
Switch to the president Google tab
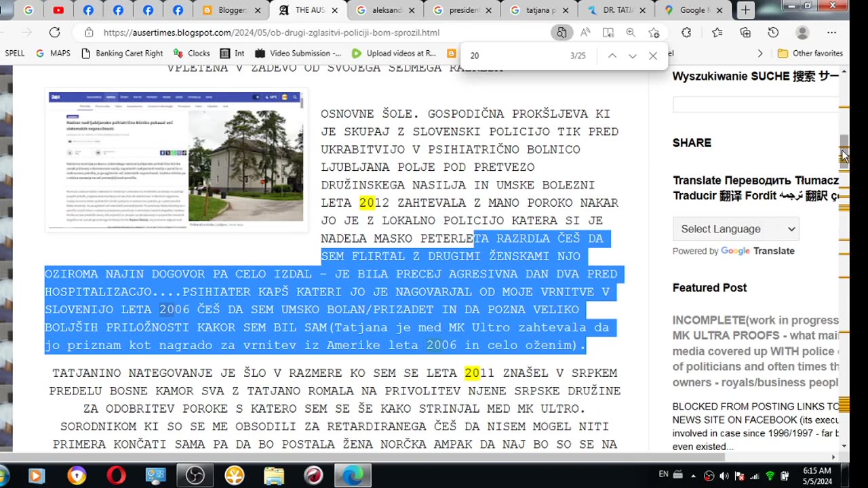pyautogui.click(x=462, y=10)
